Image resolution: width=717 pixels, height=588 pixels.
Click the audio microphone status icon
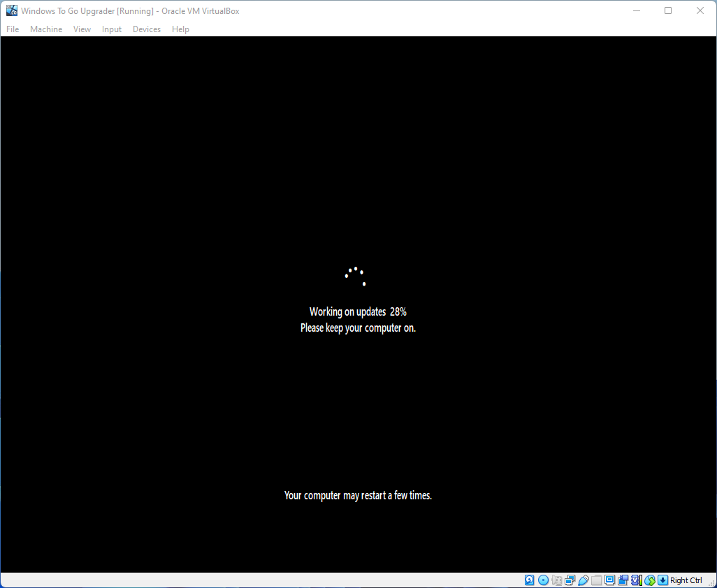[556, 580]
